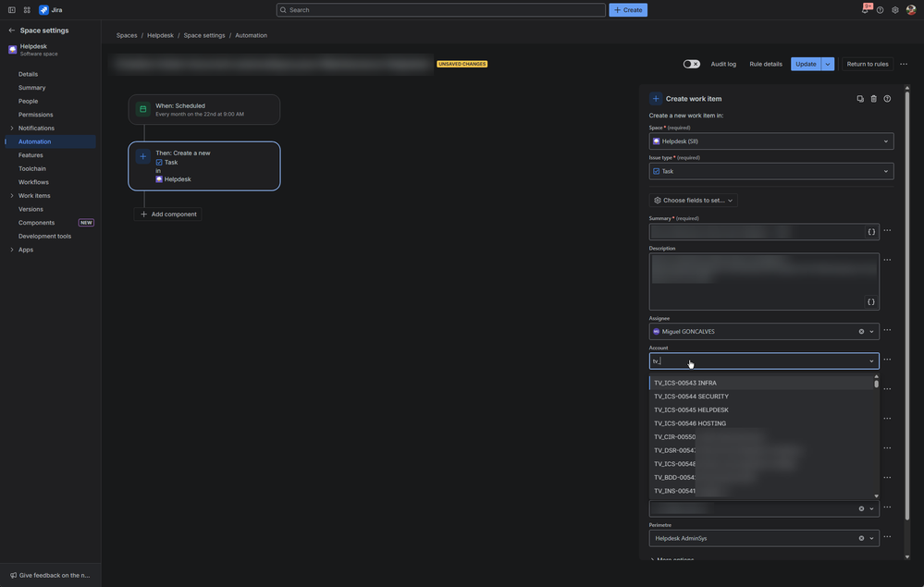This screenshot has height=587, width=924.
Task: Click the plus icon in Then step
Action: [142, 156]
